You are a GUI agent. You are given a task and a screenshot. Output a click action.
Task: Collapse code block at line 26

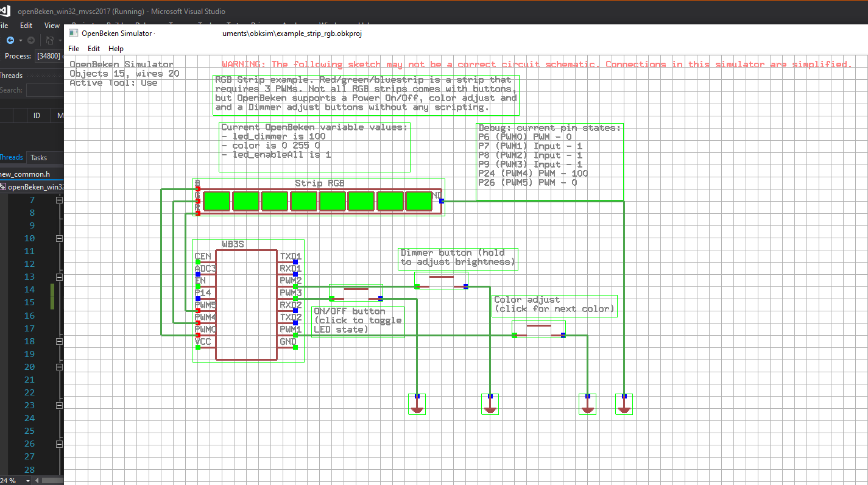click(x=60, y=444)
